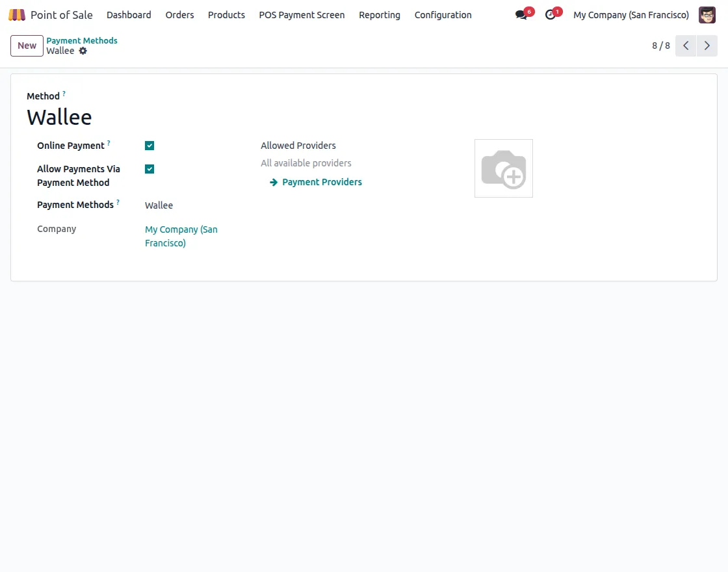This screenshot has height=572, width=728.
Task: Open the Products menu
Action: pyautogui.click(x=227, y=15)
